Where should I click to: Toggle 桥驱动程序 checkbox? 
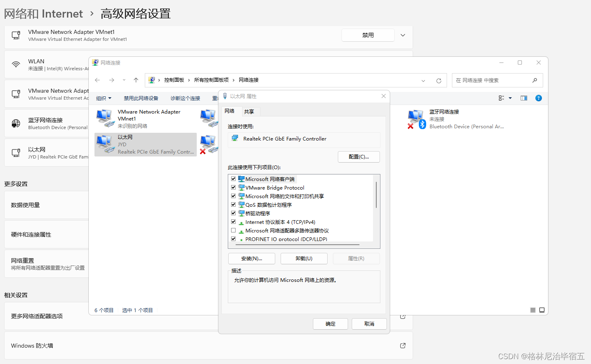pyautogui.click(x=233, y=213)
